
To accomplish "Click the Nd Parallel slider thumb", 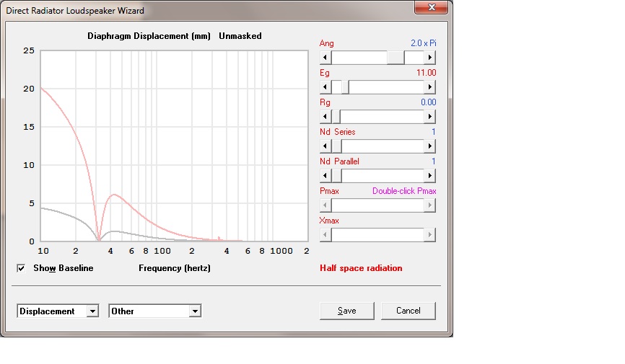I will pos(336,176).
